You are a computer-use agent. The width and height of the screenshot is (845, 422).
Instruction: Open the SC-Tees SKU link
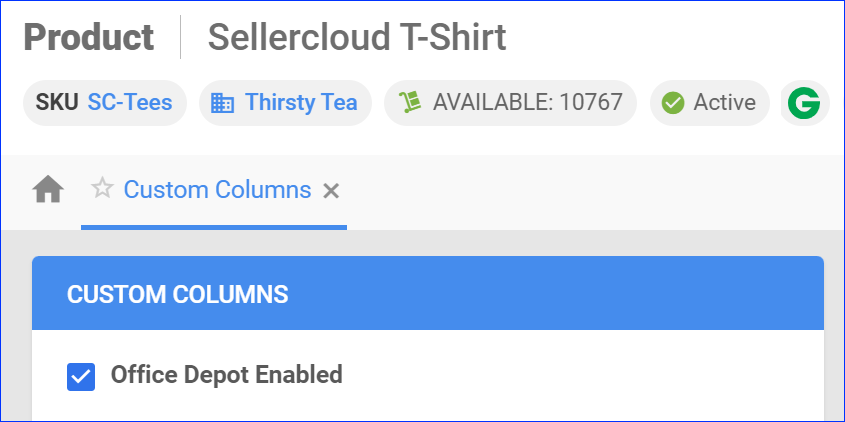pos(130,102)
